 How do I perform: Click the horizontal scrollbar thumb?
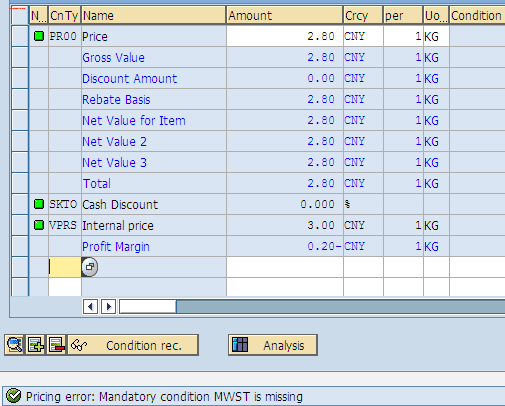[x=148, y=306]
